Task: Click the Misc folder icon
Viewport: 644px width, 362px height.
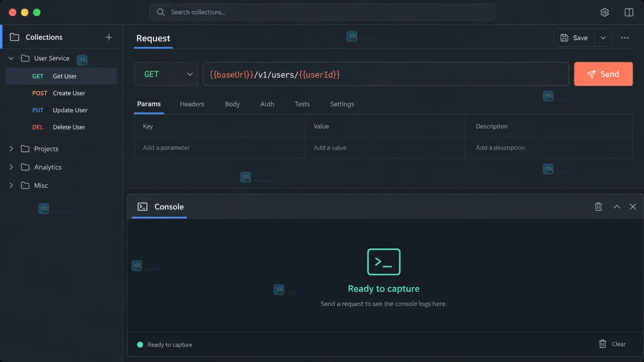Action: (x=25, y=185)
